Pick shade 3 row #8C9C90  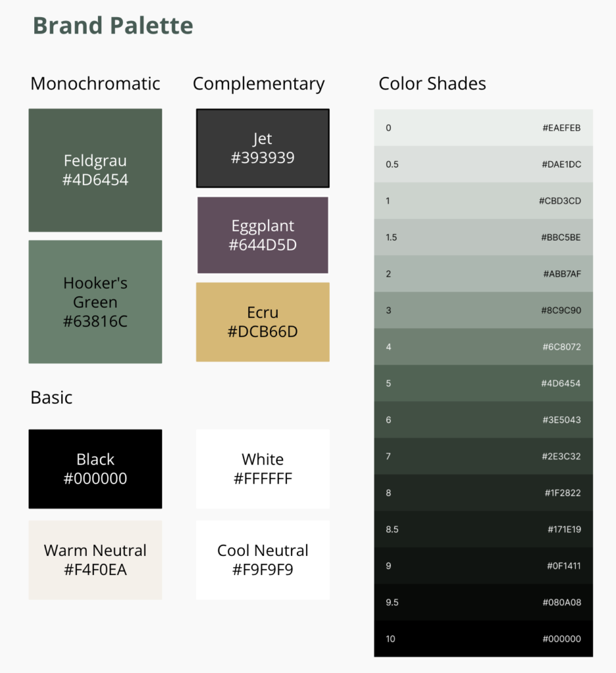click(x=483, y=310)
